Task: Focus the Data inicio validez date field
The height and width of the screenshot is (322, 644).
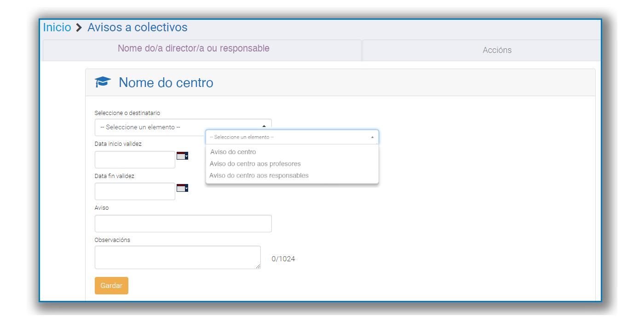Action: coord(135,160)
